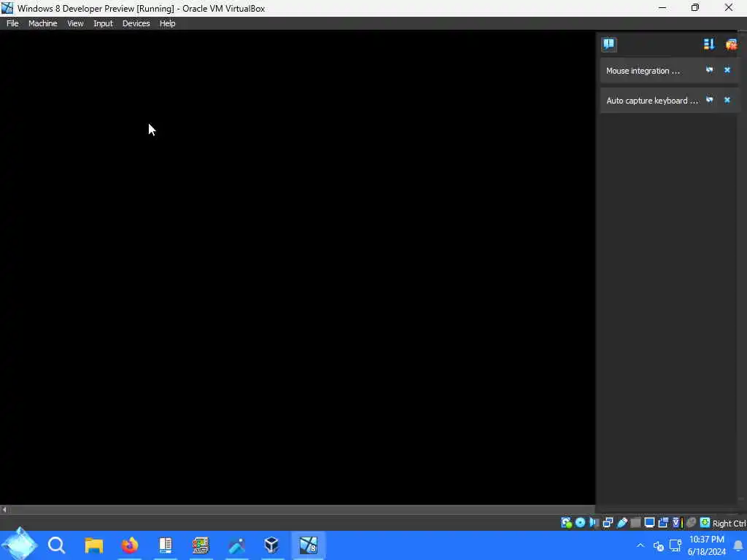The width and height of the screenshot is (747, 560).
Task: Click the recording status icon
Action: 663,523
